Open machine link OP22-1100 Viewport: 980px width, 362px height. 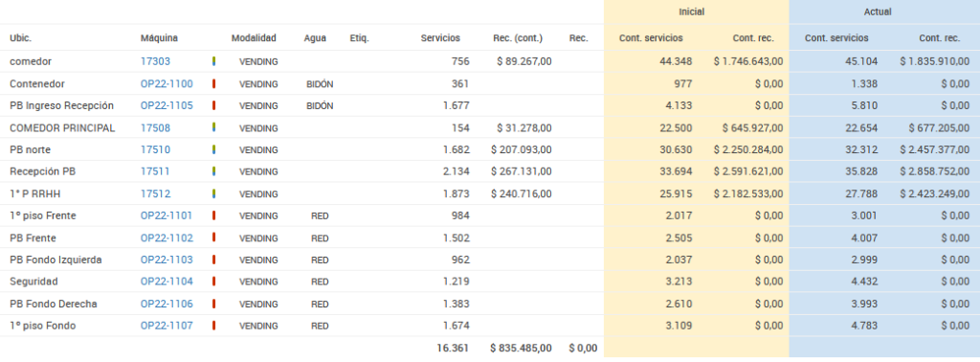point(167,83)
